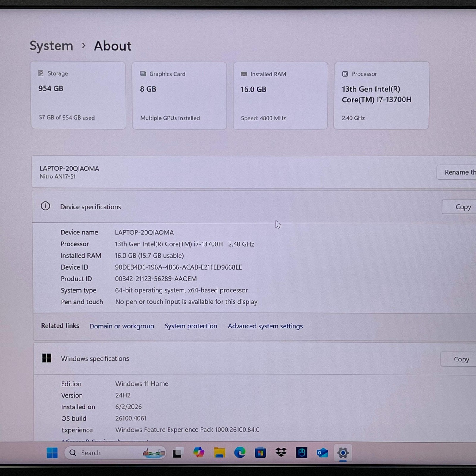Click the taskbar Search field
This screenshot has height=476, width=476.
[115, 453]
